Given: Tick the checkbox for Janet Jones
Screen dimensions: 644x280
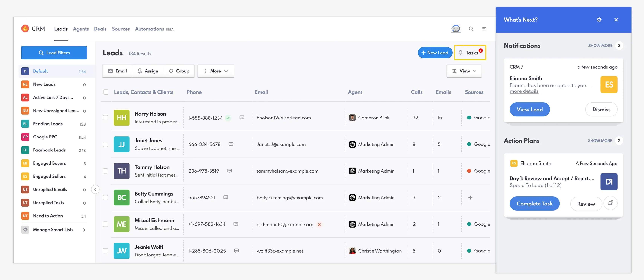Looking at the screenshot, I should tap(106, 144).
